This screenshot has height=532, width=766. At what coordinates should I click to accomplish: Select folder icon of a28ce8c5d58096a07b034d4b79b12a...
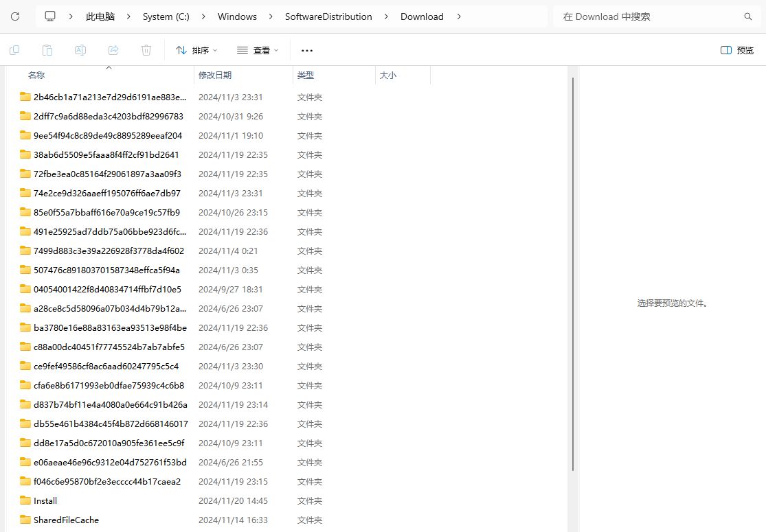[25, 308]
